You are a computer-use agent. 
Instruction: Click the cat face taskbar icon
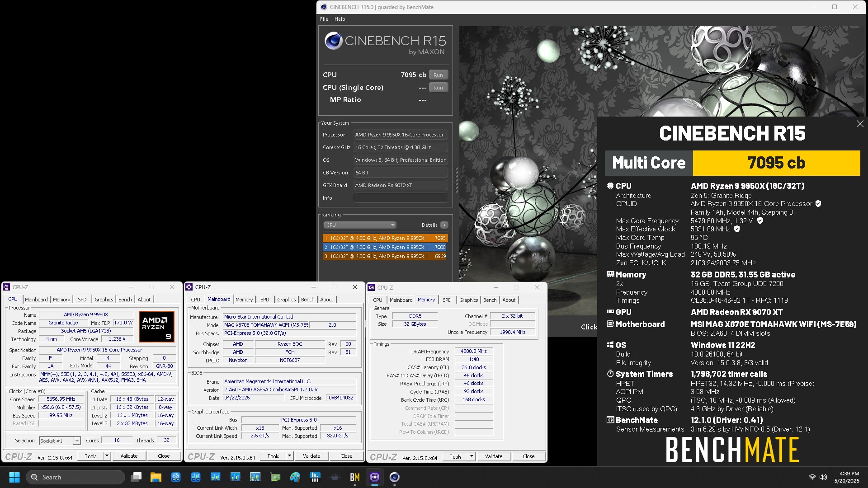335,477
